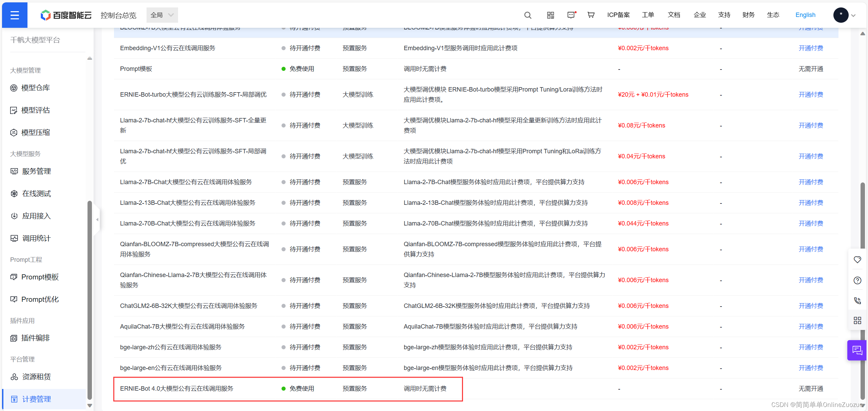The width and height of the screenshot is (868, 411).
Task: Click 开通付费 for Embedding-V1 service
Action: (x=811, y=48)
